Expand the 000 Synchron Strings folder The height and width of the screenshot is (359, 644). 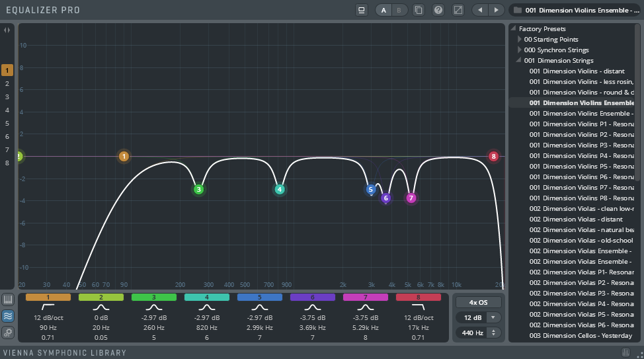519,50
